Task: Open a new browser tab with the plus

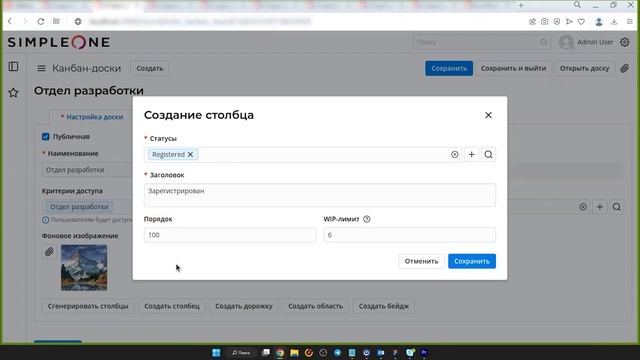Action: tap(521, 5)
